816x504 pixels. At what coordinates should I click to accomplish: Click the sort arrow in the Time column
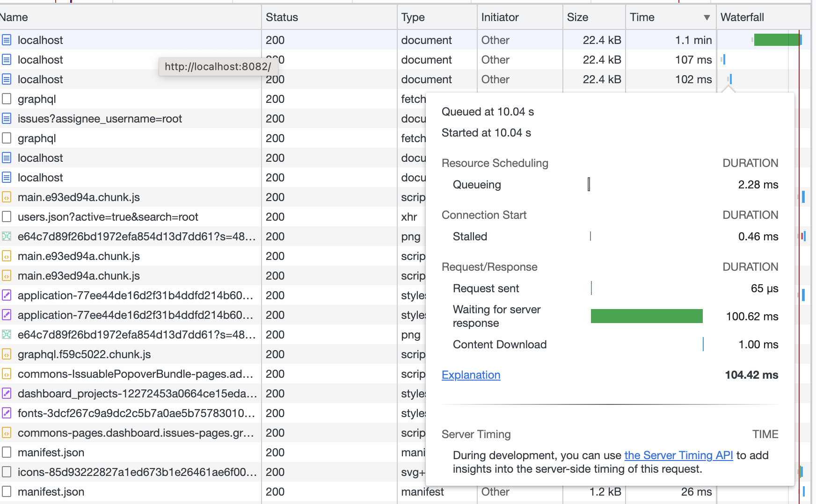click(707, 18)
